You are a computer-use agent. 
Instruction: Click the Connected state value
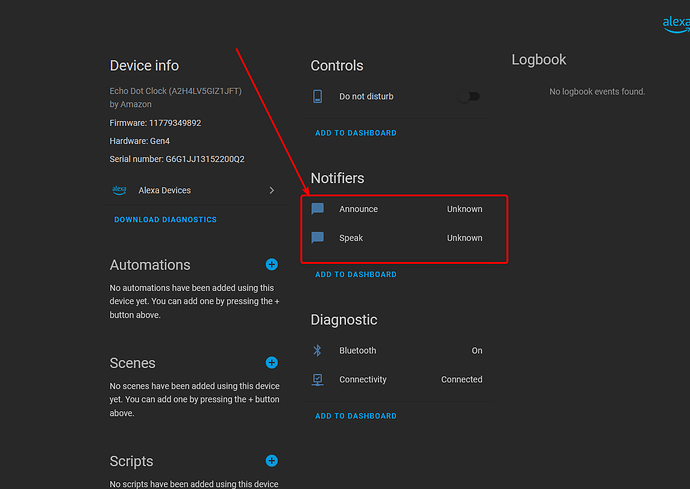coord(462,379)
